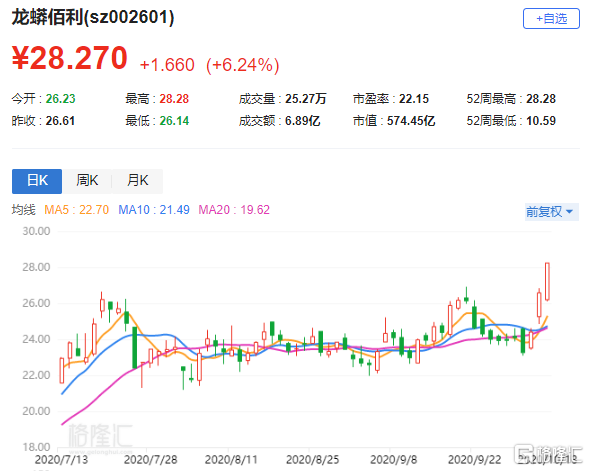589x471 pixels.
Task: Switch to the 日K daily chart tab
Action: coord(37,181)
